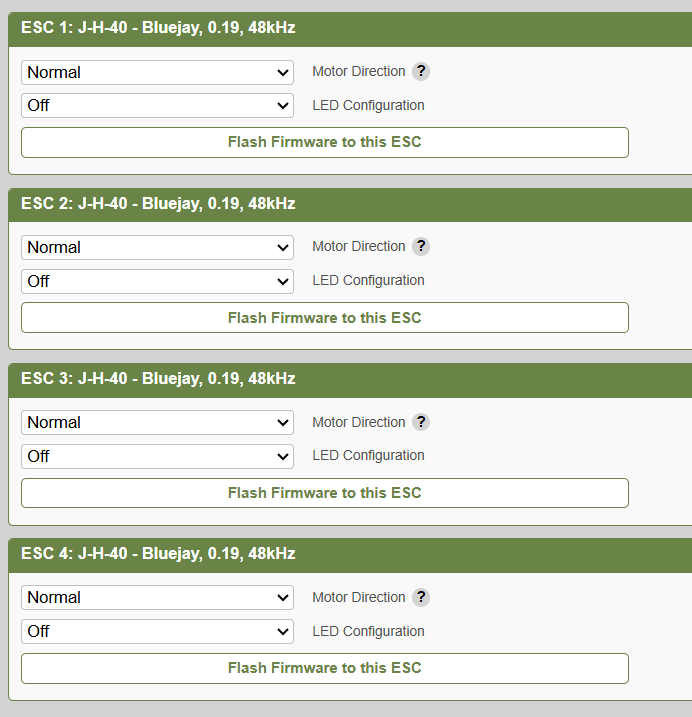
Task: Flash firmware to ESC 1
Action: [x=325, y=142]
